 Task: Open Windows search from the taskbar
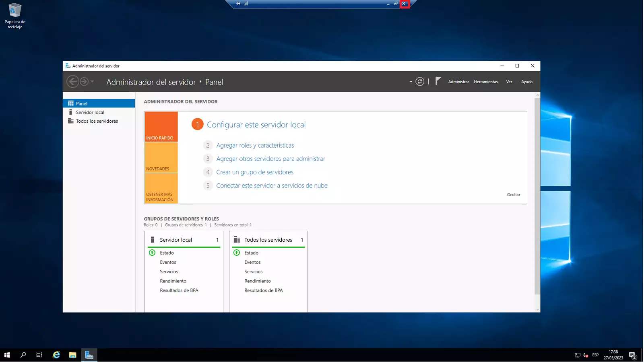[x=23, y=355]
